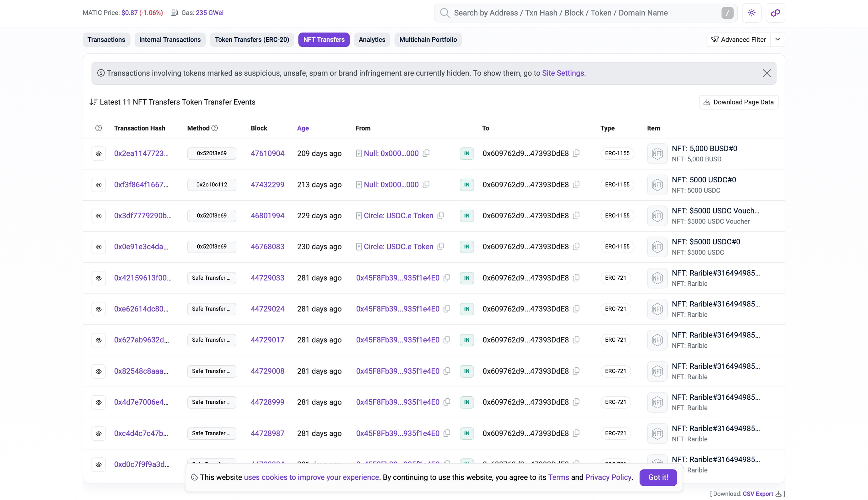Dismiss the hidden tokens notice banner
This screenshot has height=500, width=868.
[766, 73]
